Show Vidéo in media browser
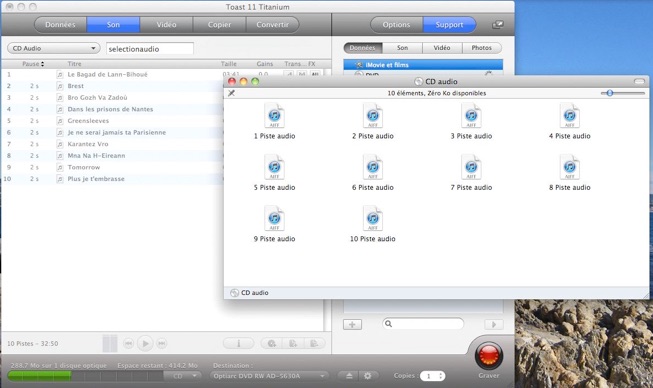 442,48
